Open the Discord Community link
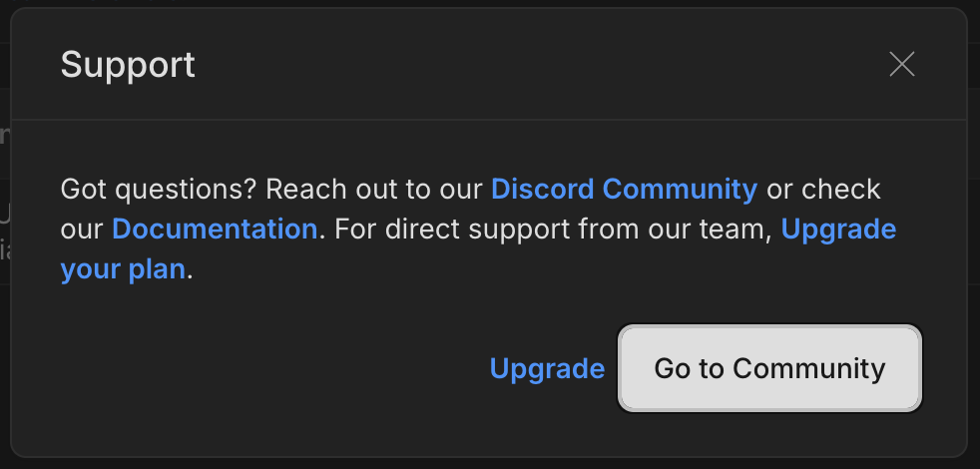Image resolution: width=980 pixels, height=469 pixels. point(624,189)
